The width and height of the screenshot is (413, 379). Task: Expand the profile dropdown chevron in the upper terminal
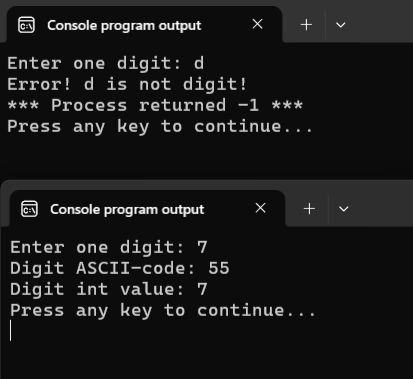[340, 25]
